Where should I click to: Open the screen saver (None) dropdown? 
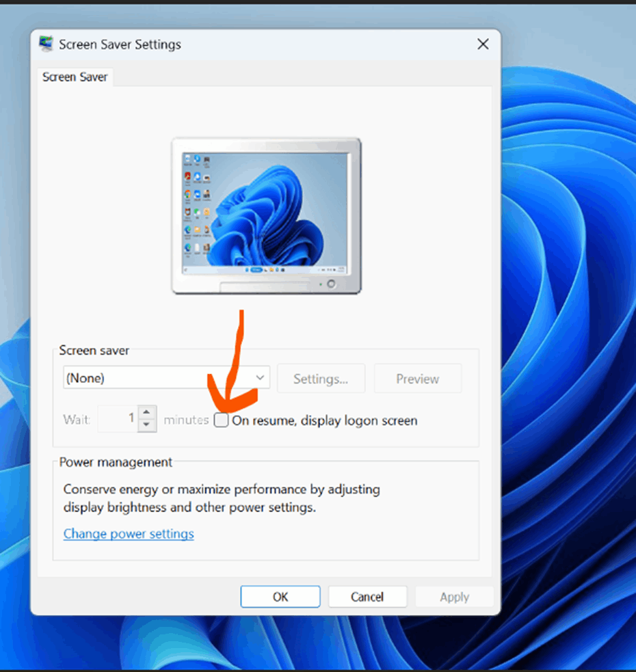[x=166, y=377]
